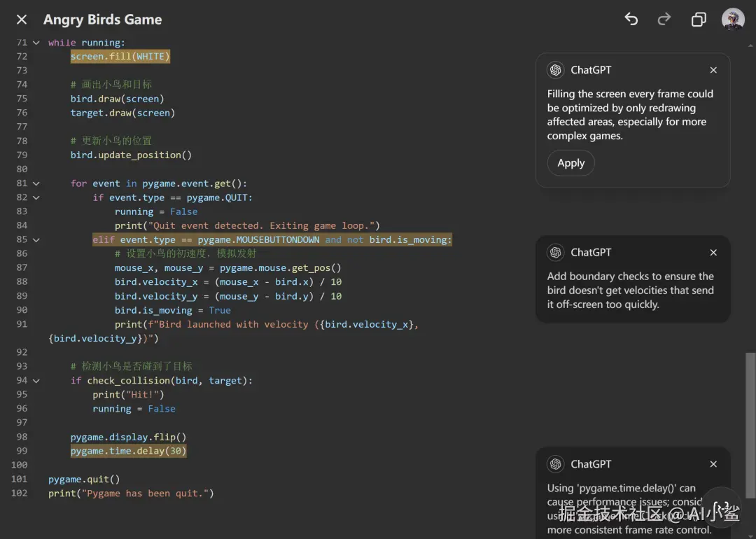Open the user profile avatar

733,20
